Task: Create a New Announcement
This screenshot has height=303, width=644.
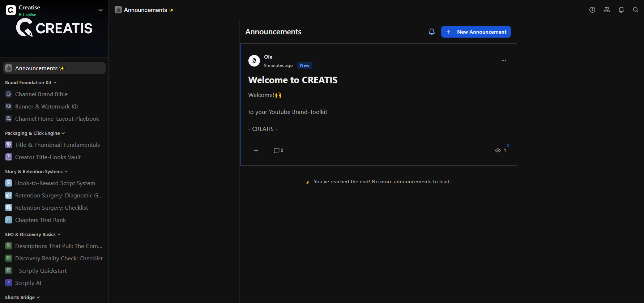Action: coord(476,32)
